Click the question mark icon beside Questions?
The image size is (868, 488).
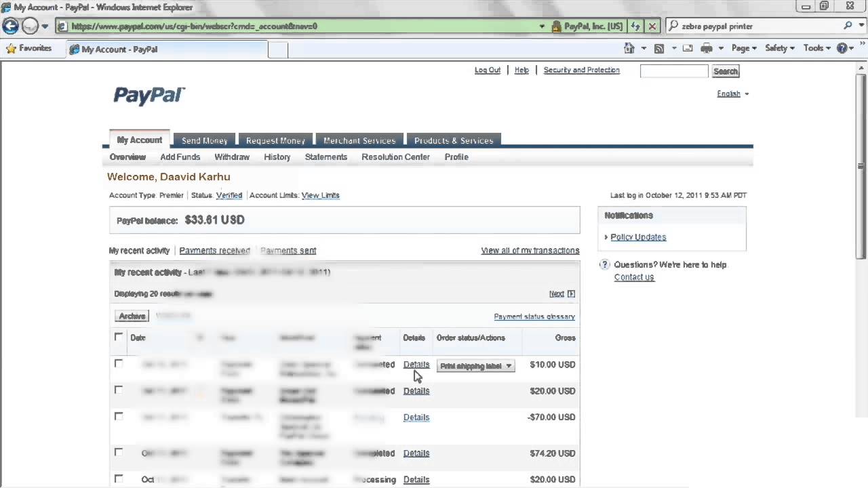coord(605,265)
